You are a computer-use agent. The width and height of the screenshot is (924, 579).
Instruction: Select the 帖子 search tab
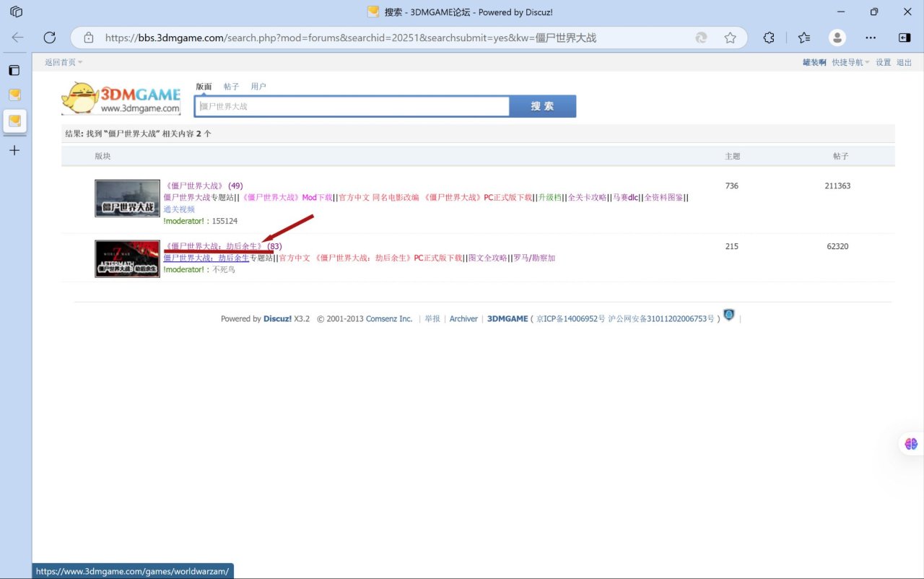(x=231, y=87)
